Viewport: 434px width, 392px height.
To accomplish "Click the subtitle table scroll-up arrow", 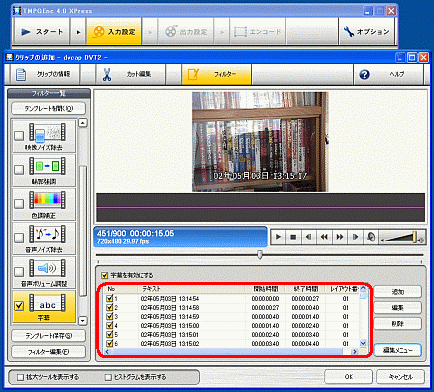I will coord(363,289).
